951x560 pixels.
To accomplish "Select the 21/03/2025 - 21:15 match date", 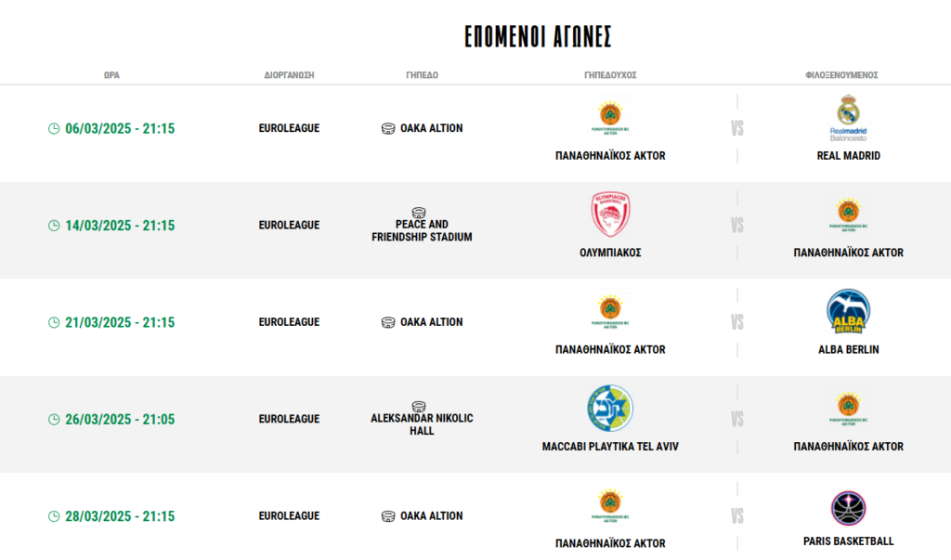I will pos(120,322).
